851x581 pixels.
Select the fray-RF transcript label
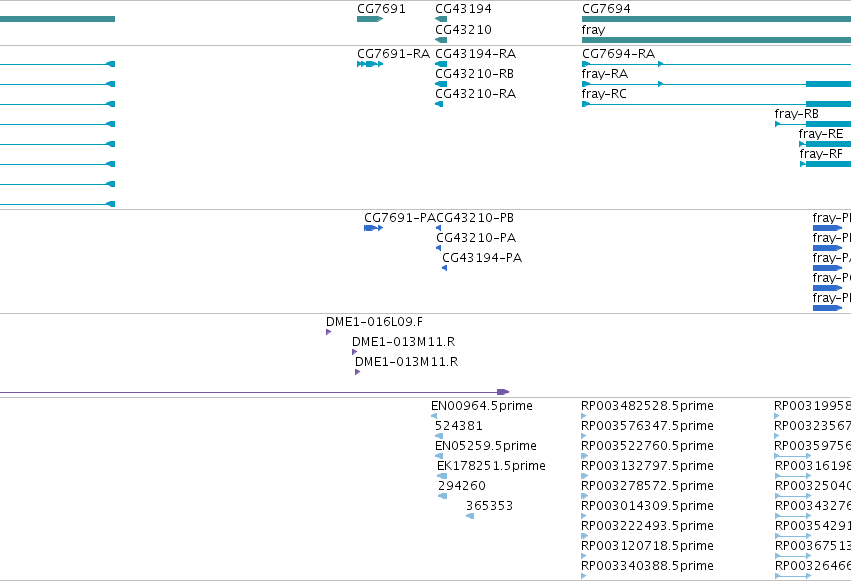[821, 154]
